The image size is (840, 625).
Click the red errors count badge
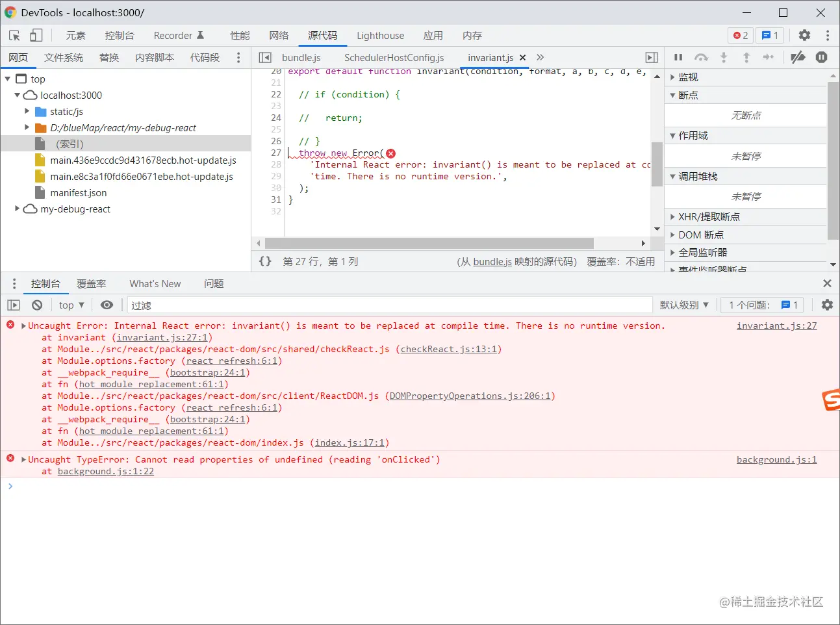click(741, 36)
